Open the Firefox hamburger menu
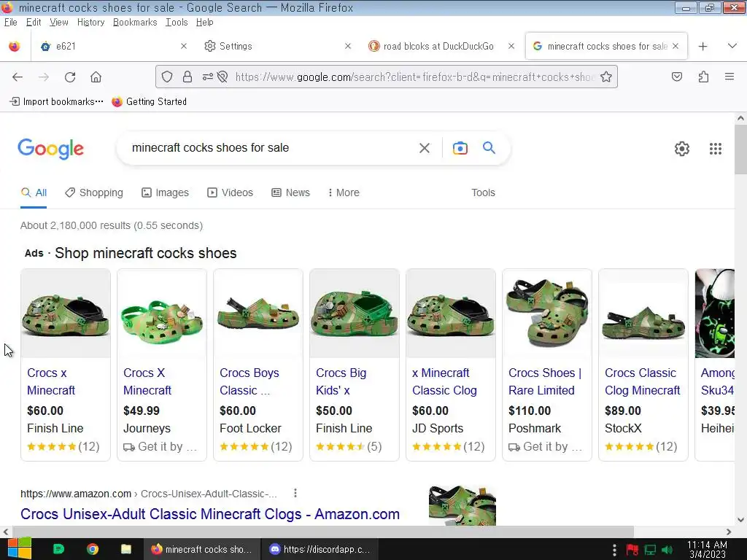 (x=729, y=77)
